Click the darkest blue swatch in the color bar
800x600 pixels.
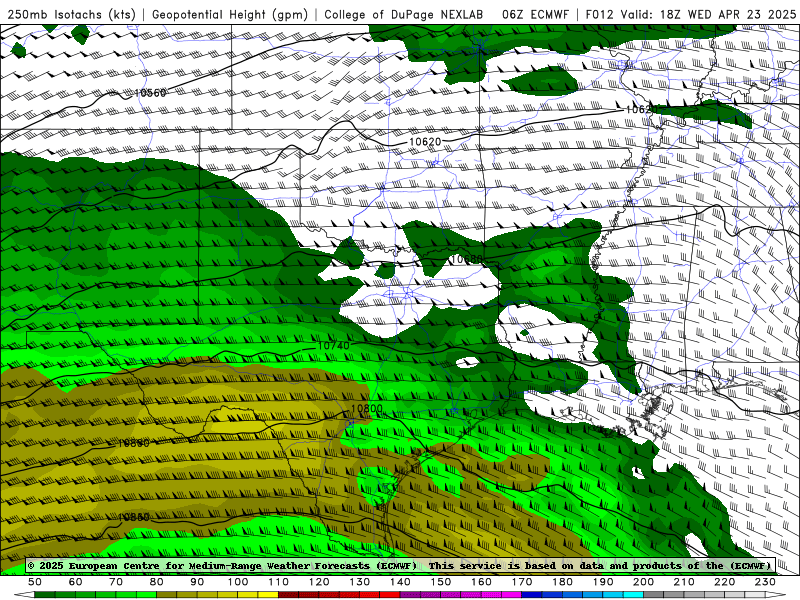(532, 594)
